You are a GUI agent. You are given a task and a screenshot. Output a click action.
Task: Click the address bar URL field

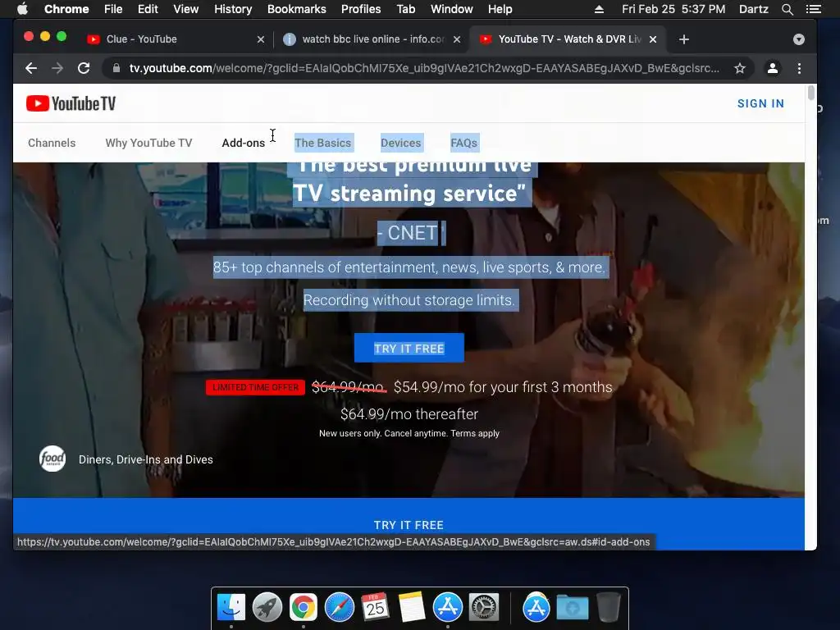pos(423,68)
